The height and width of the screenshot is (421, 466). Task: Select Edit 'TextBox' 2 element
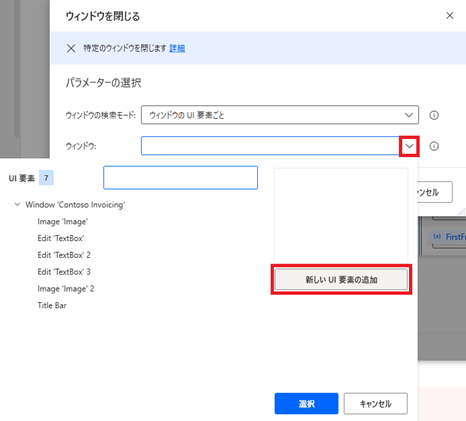pyautogui.click(x=64, y=255)
